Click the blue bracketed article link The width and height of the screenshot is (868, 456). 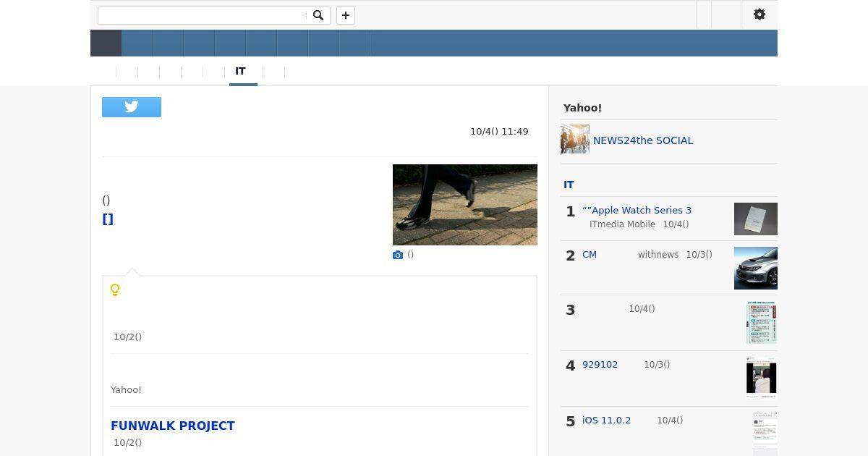108,219
